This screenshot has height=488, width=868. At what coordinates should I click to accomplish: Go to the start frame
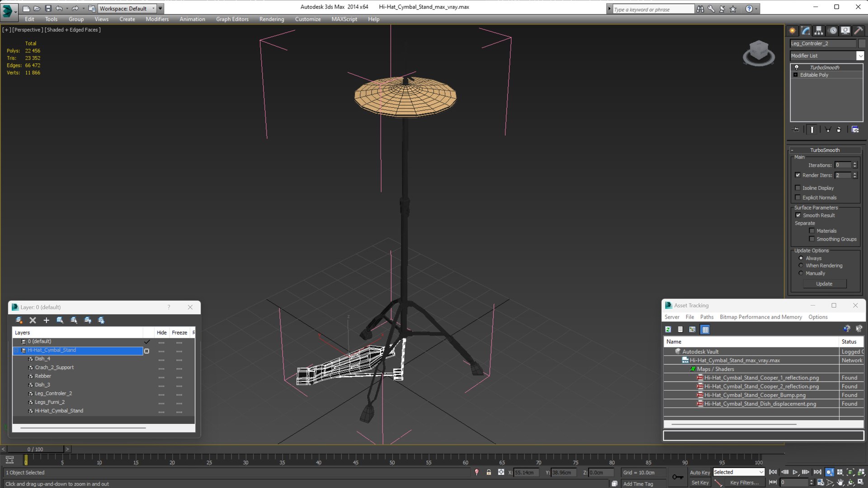(x=773, y=472)
